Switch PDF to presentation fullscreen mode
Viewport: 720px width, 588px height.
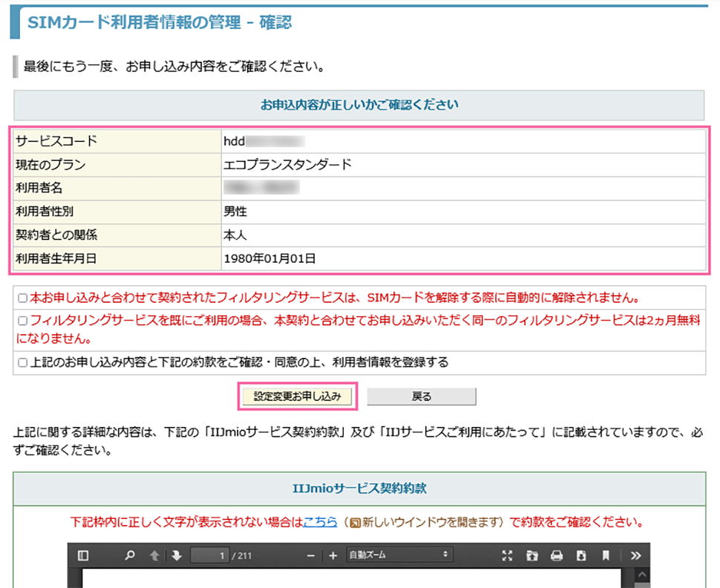tap(508, 555)
